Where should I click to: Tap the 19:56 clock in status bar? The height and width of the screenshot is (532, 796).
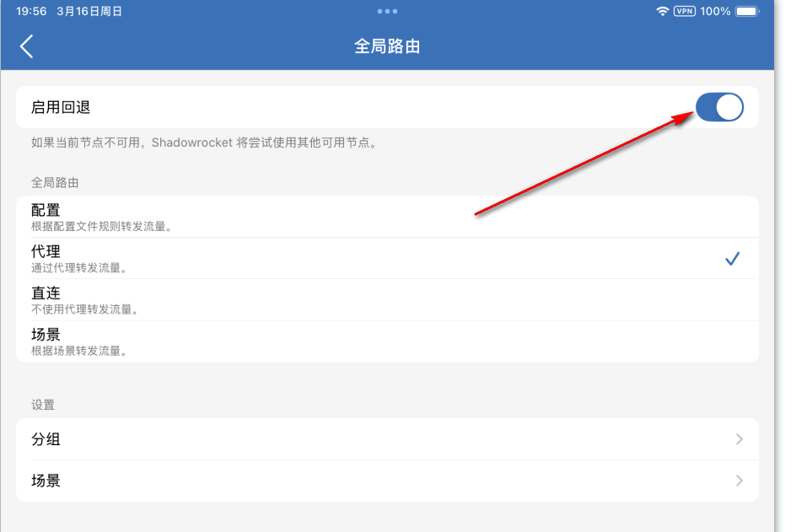point(31,11)
